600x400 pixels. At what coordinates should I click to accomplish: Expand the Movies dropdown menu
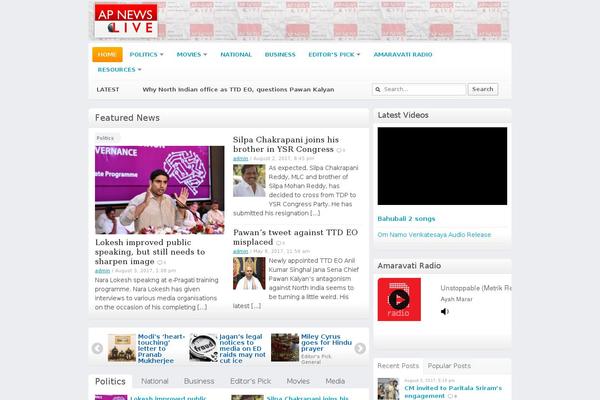point(192,54)
